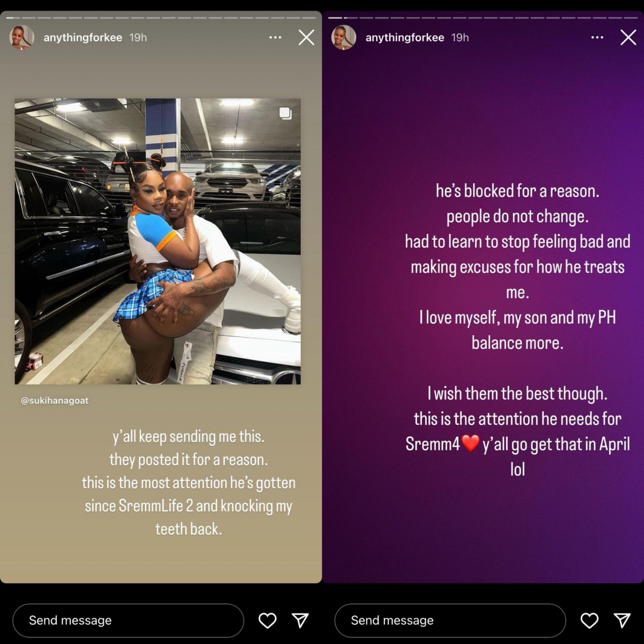Close the right story with the X
644x644 pixels.
[x=628, y=37]
